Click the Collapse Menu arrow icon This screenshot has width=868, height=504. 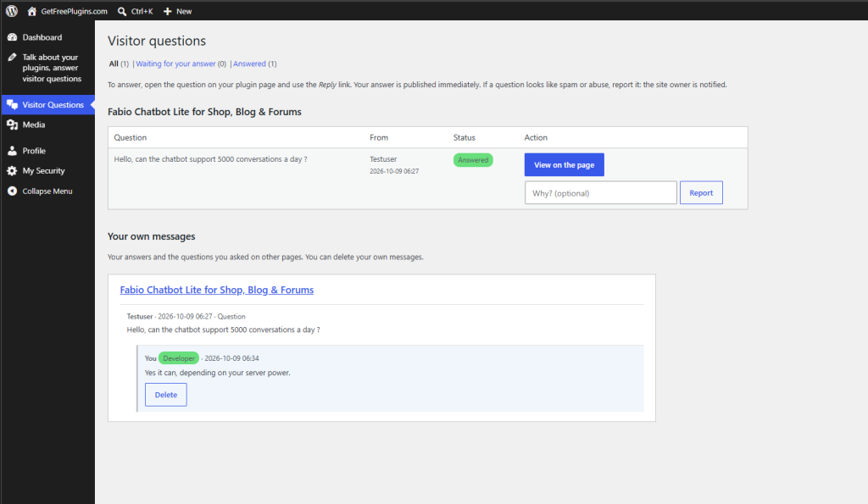[x=12, y=191]
